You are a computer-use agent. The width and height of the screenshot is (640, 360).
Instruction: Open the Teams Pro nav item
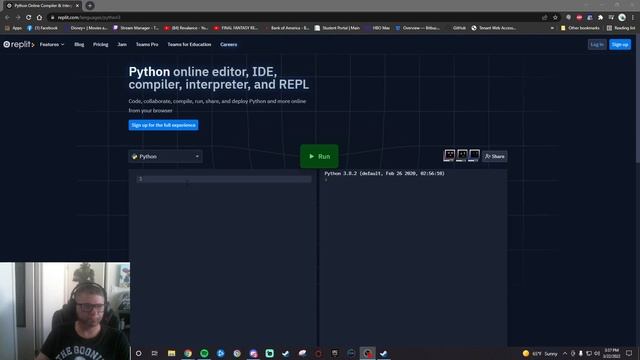147,44
